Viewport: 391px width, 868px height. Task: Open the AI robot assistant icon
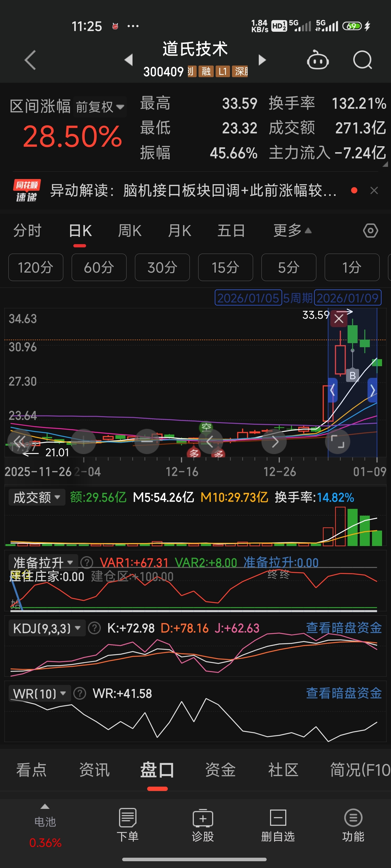(x=317, y=60)
